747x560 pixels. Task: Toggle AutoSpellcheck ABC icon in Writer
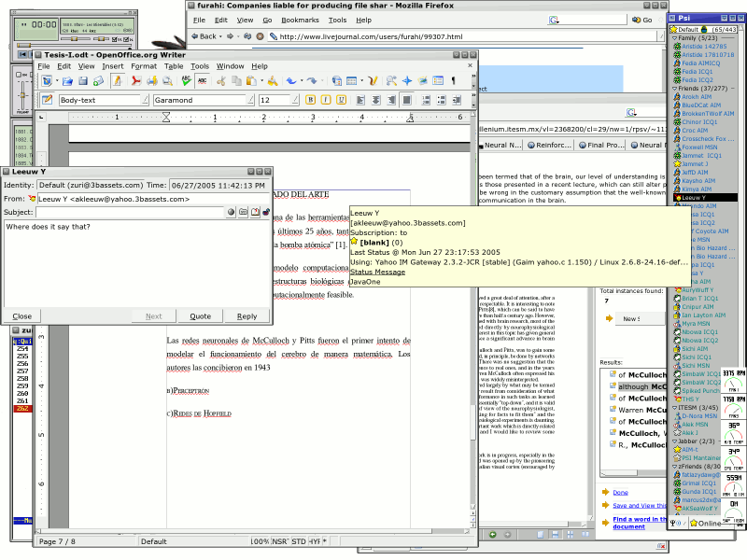pos(200,81)
